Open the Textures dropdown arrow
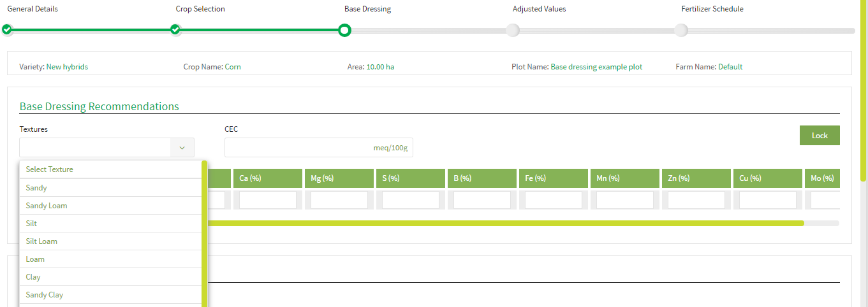 click(x=182, y=148)
